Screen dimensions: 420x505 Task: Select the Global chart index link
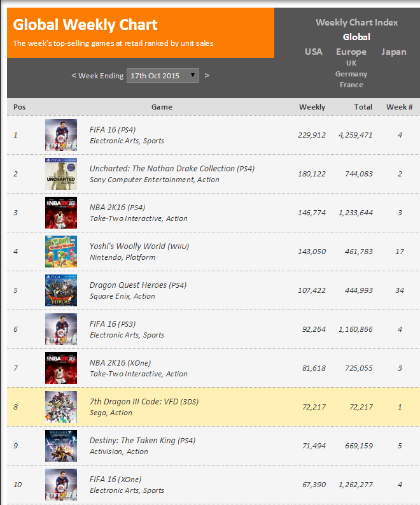click(x=356, y=37)
